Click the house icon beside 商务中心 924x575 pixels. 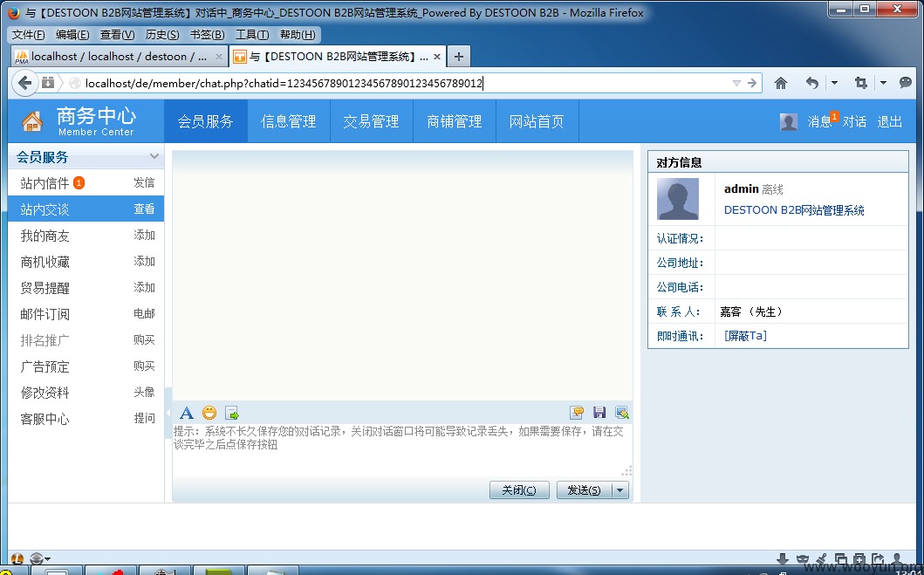pyautogui.click(x=32, y=121)
